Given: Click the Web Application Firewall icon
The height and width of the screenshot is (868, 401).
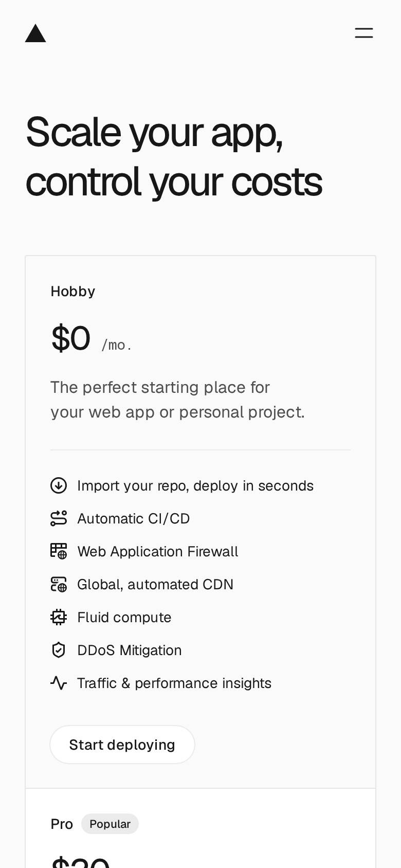Looking at the screenshot, I should click(x=59, y=551).
